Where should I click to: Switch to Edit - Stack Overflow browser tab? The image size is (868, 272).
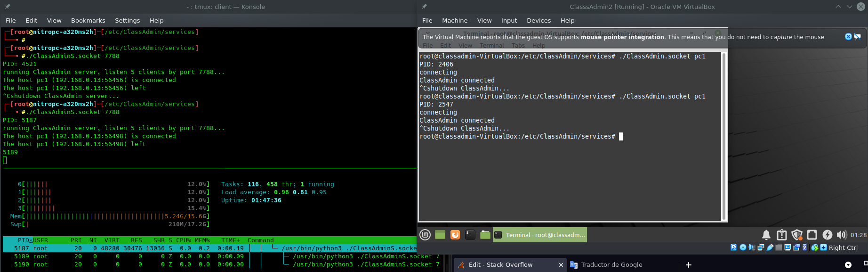click(x=509, y=264)
